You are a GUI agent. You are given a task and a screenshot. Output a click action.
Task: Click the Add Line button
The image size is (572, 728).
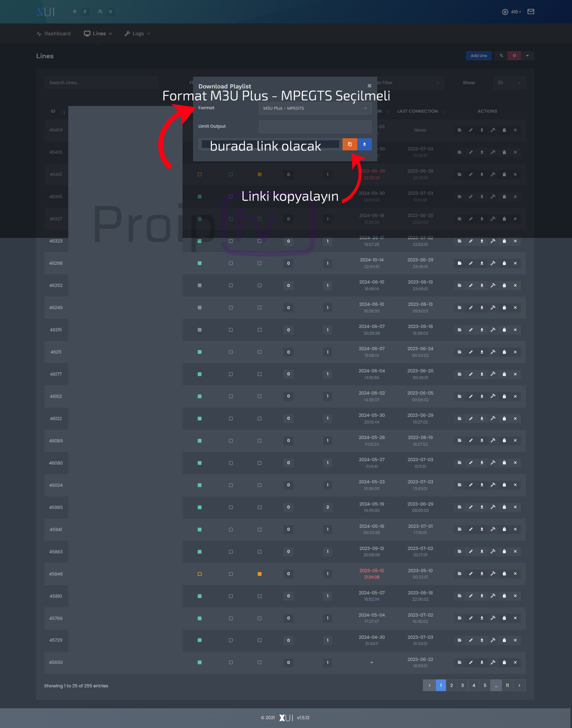[x=479, y=56]
